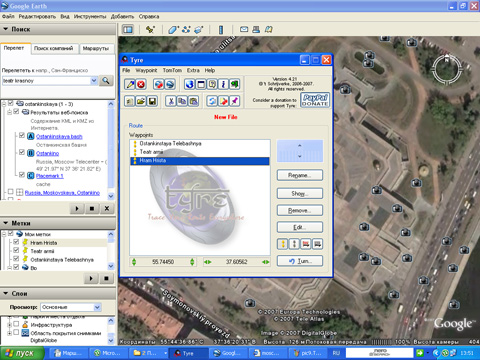Image resolution: width=480 pixels, height=360 pixels.
Task: Click the waypoint move up/down slider box
Action: (300, 151)
